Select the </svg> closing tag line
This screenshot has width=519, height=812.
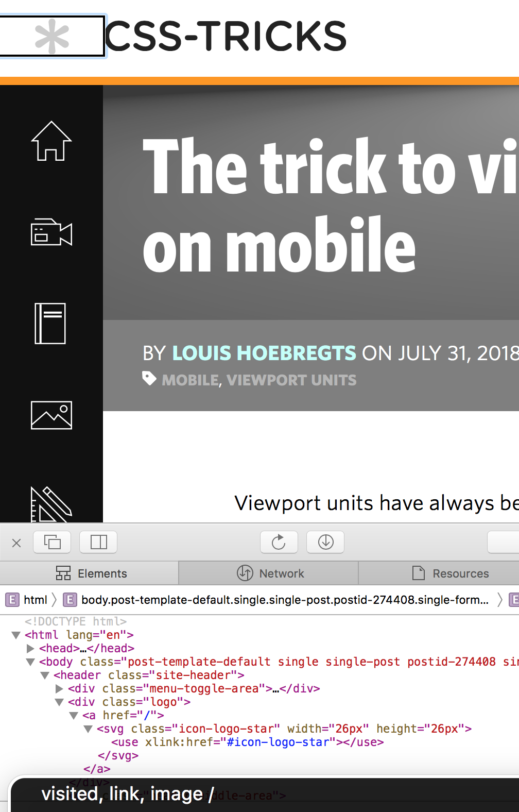pyautogui.click(x=118, y=756)
